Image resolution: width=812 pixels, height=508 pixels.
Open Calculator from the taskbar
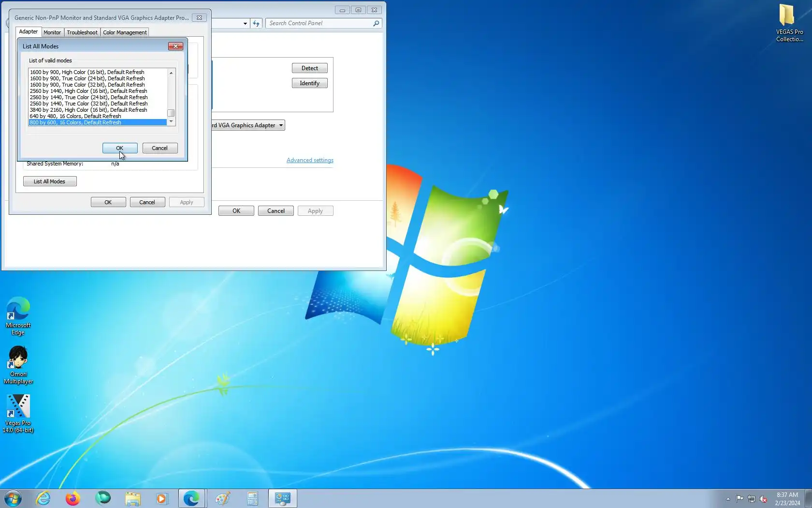click(x=252, y=498)
